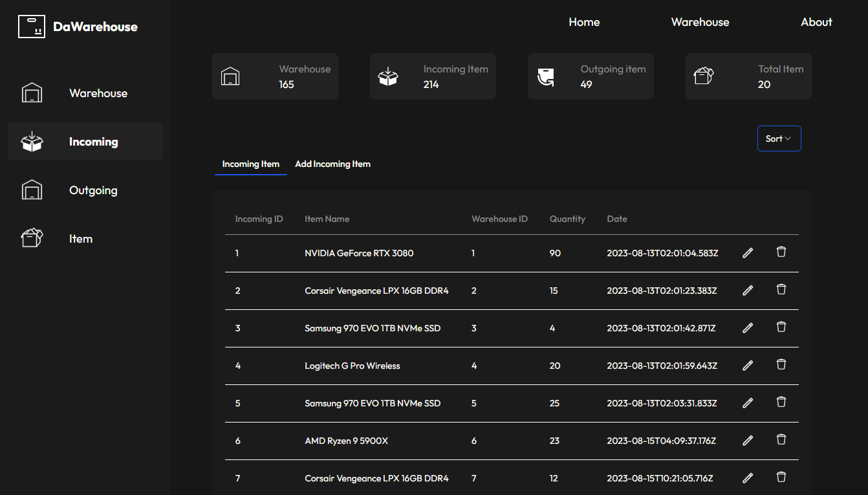
Task: Delete the NVIDIA GeForce RTX 3080 entry
Action: tap(781, 252)
